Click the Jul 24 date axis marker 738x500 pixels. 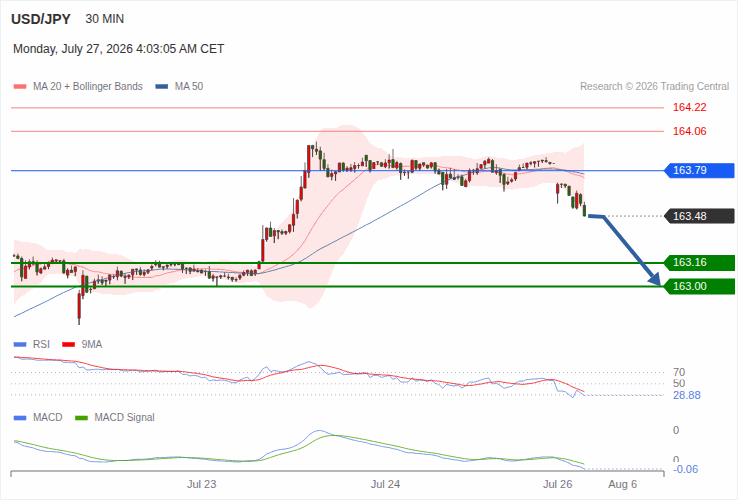pos(385,484)
